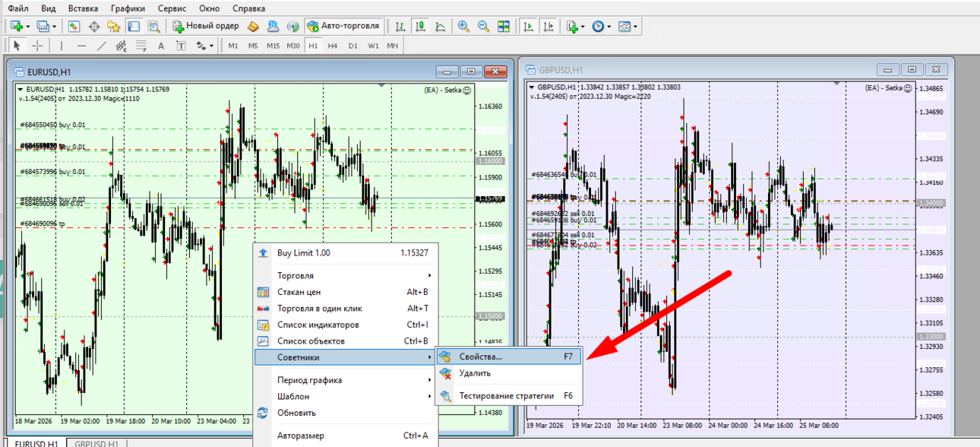
Task: Open the Indicators list toolbar icon
Action: coord(572,26)
